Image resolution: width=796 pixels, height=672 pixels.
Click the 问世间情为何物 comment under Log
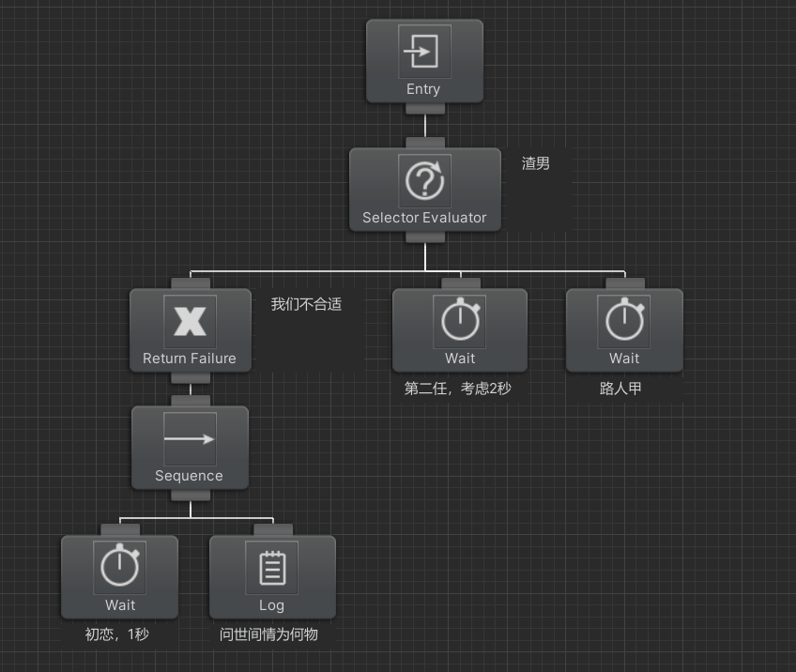(x=269, y=634)
